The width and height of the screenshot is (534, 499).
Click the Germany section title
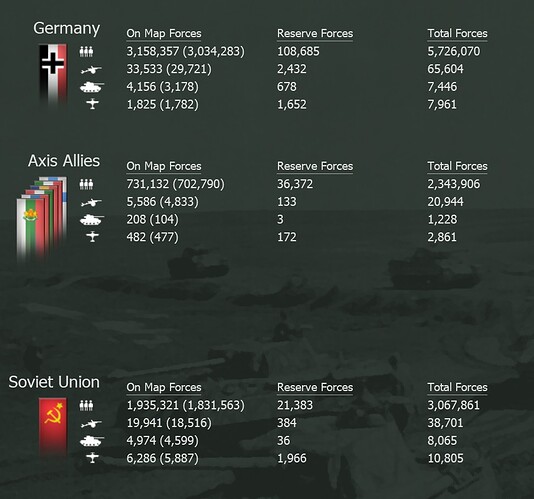(x=67, y=29)
